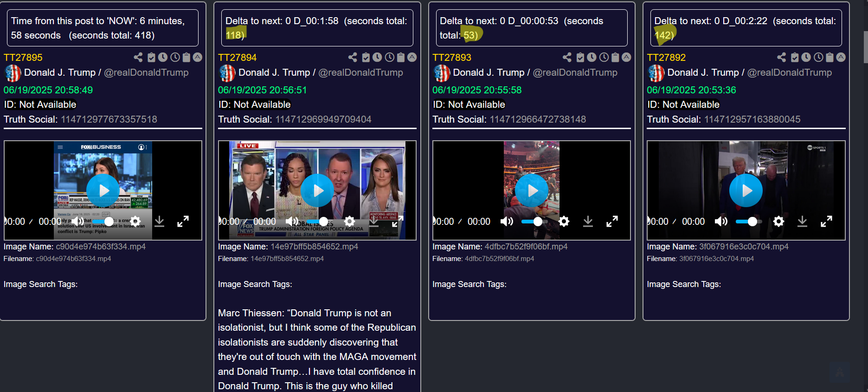Copy TT27893 with the clipboard icon
Screen dimensions: 868x392
tap(615, 57)
